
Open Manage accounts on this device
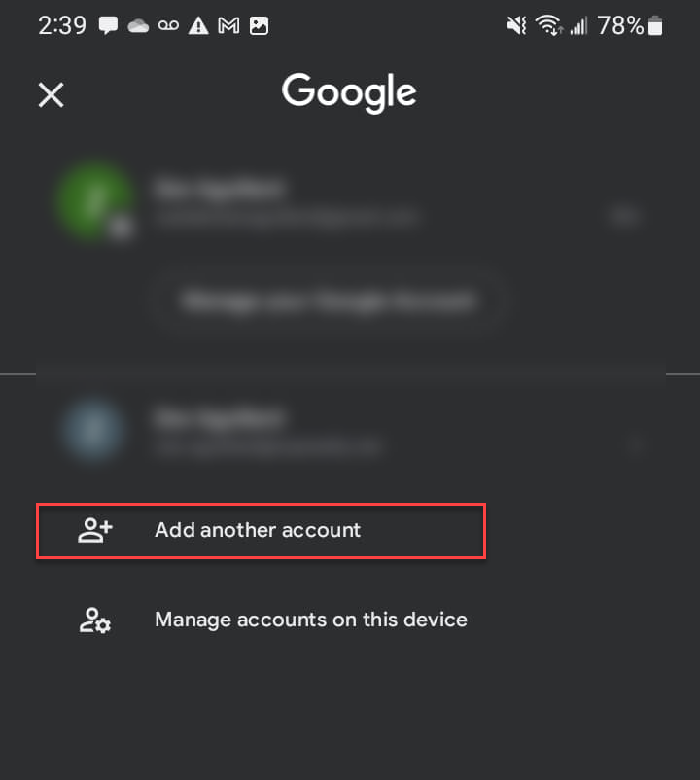[x=311, y=620]
